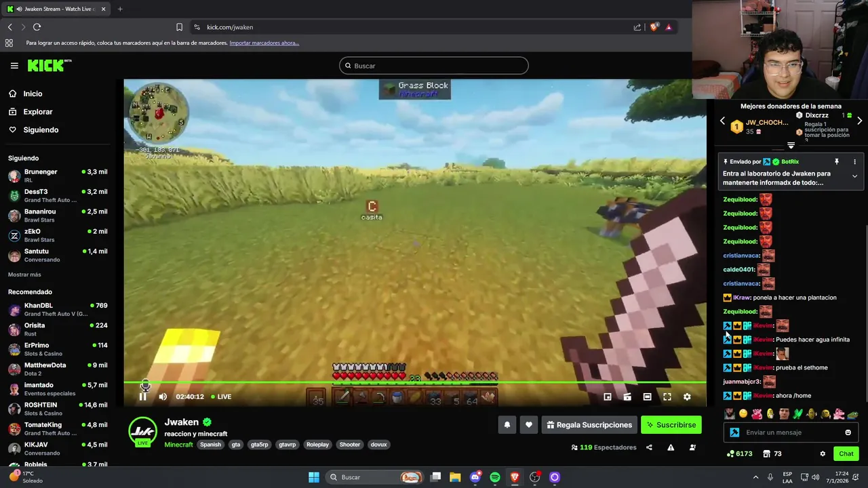Open Explorar in sidebar
The height and width of the screenshot is (488, 868).
coord(31,112)
